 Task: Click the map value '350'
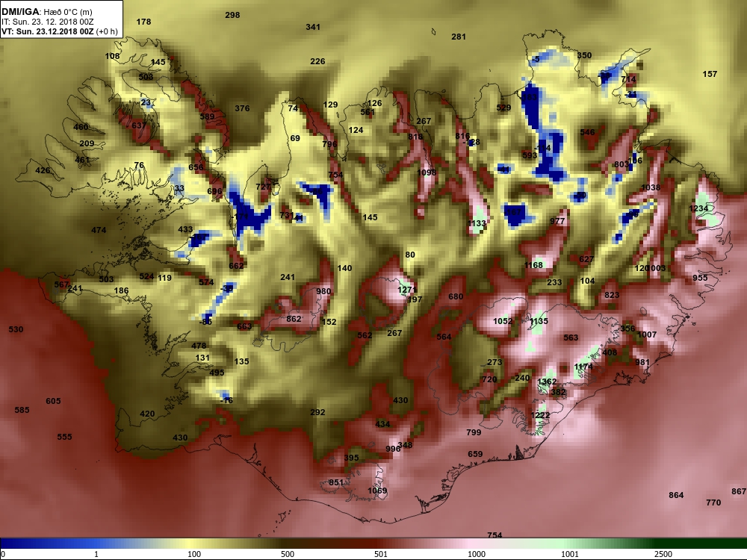584,55
